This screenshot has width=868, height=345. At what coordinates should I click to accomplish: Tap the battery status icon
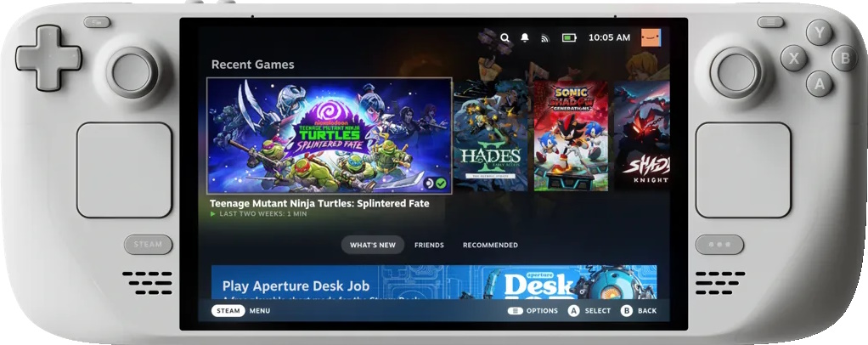pos(569,37)
